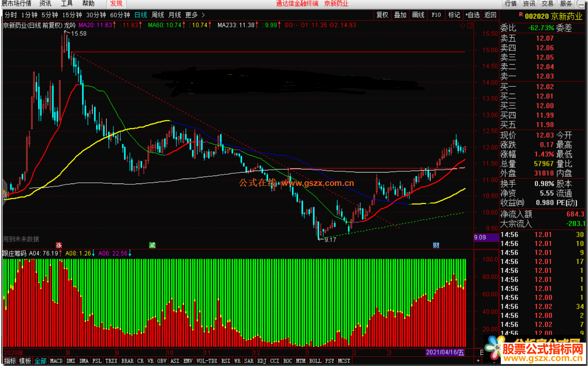Viewport: 588px width, 366px height.
Task: Switch indicator to TRIX
Action: (x=111, y=361)
